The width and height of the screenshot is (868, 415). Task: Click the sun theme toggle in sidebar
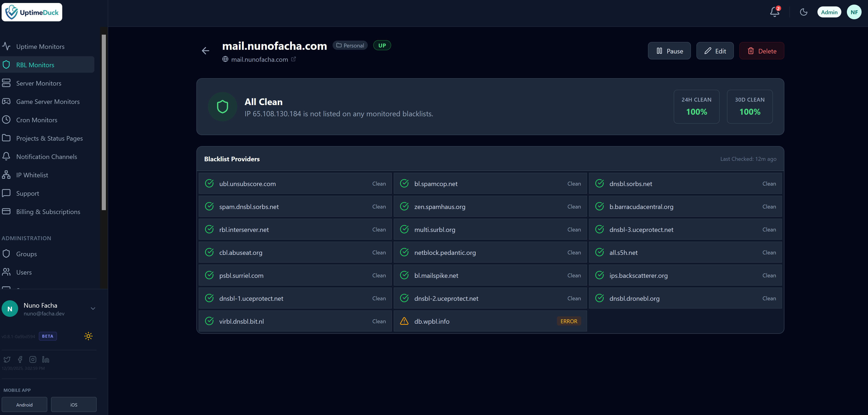click(88, 336)
